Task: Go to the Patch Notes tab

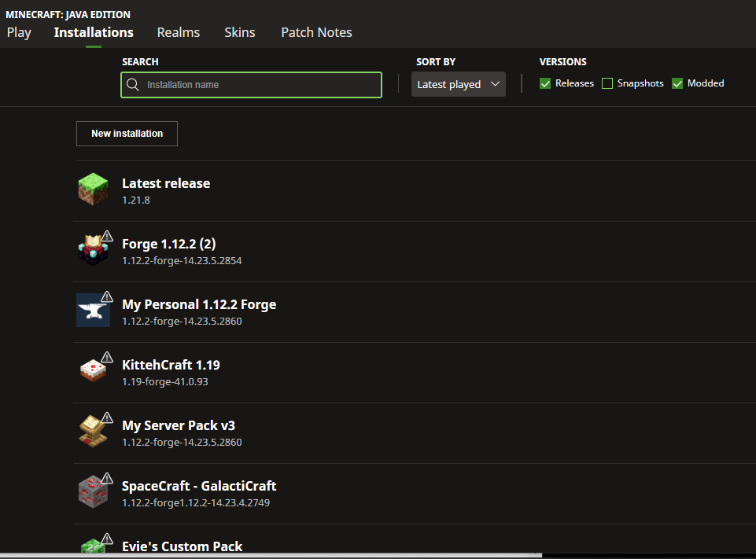Action: point(316,32)
